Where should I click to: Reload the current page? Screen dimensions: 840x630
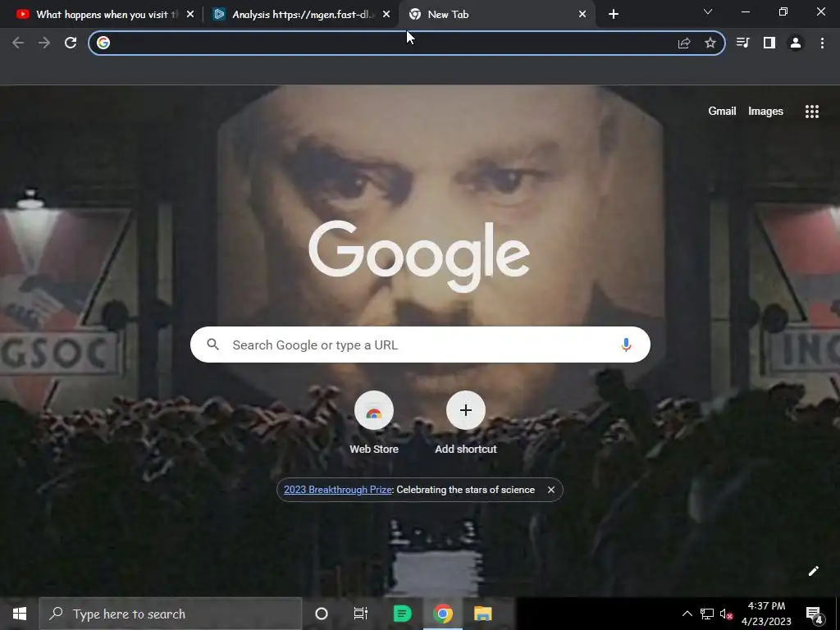point(71,43)
